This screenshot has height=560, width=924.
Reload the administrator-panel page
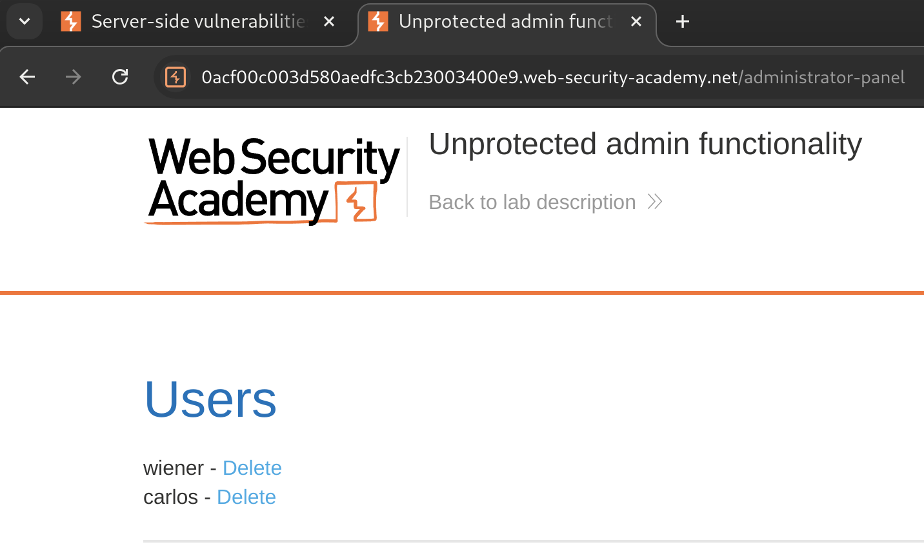pyautogui.click(x=120, y=77)
